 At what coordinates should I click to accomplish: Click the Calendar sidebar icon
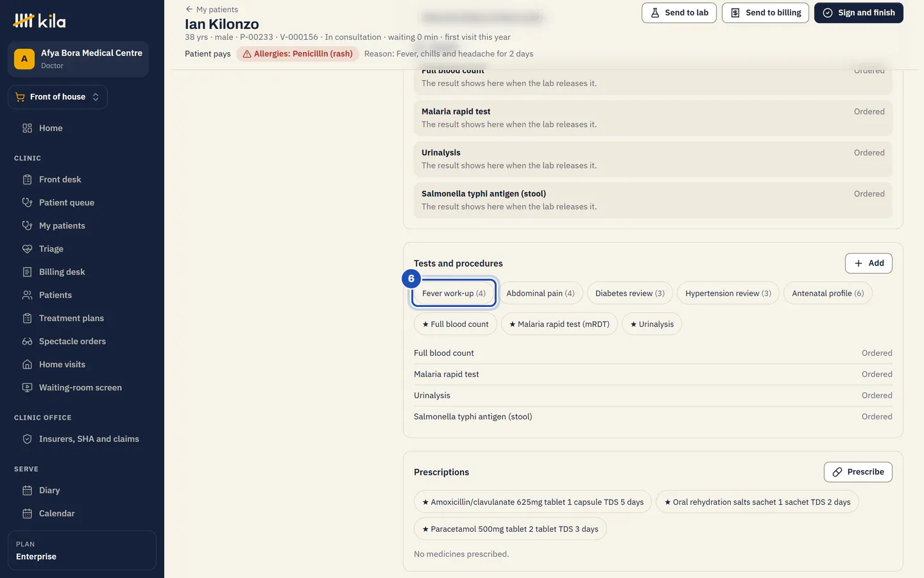tap(27, 513)
